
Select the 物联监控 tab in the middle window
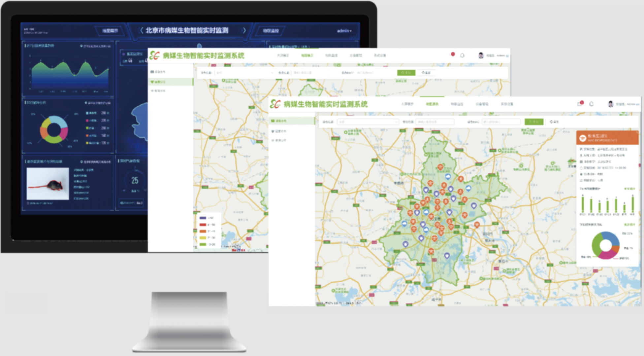331,55
